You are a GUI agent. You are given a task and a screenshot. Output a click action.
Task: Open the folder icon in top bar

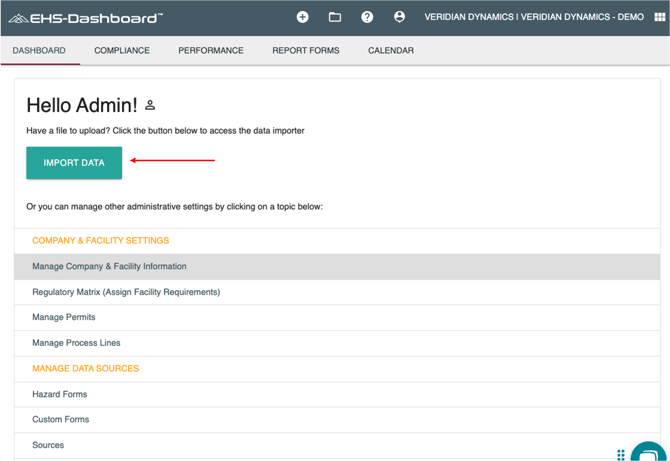335,17
